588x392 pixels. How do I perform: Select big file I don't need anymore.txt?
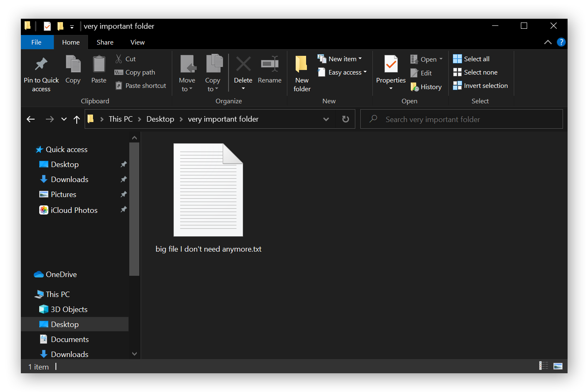pos(208,190)
